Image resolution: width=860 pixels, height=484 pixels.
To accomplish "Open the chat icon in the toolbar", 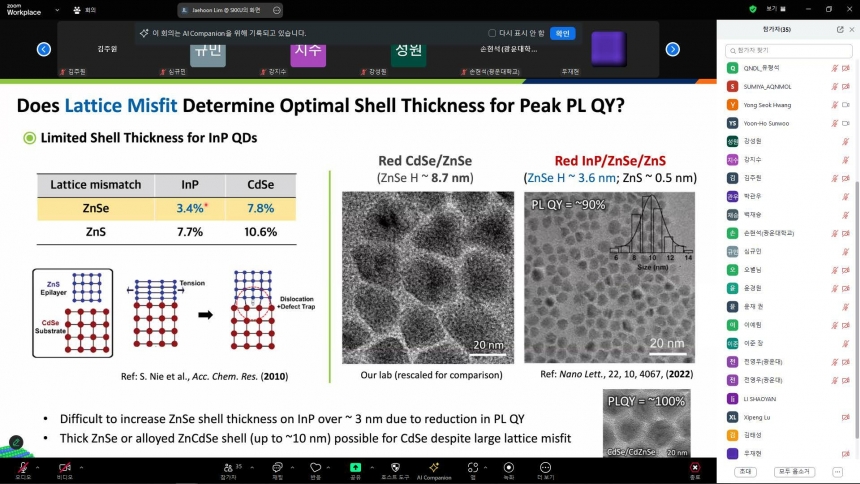I will point(278,468).
